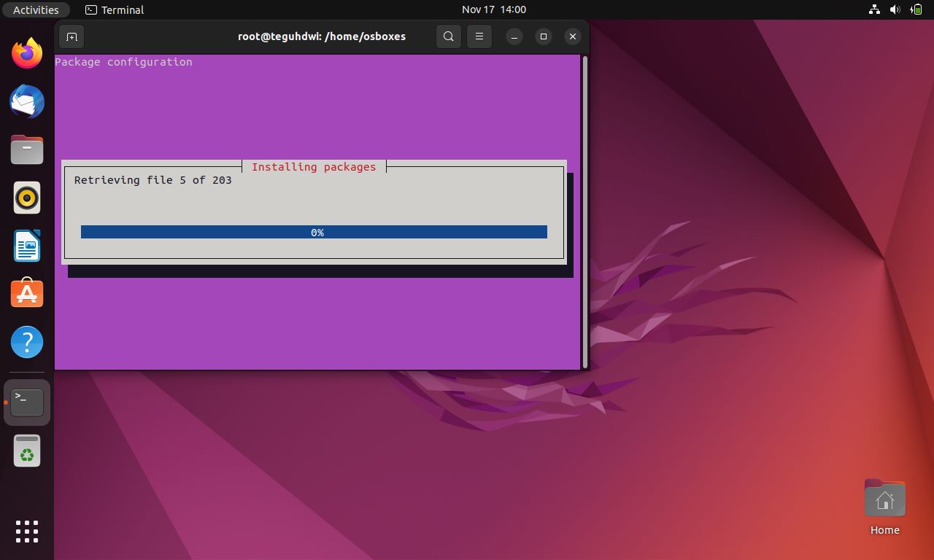Click the terminal search icon
Image resolution: width=934 pixels, height=560 pixels.
click(x=449, y=36)
